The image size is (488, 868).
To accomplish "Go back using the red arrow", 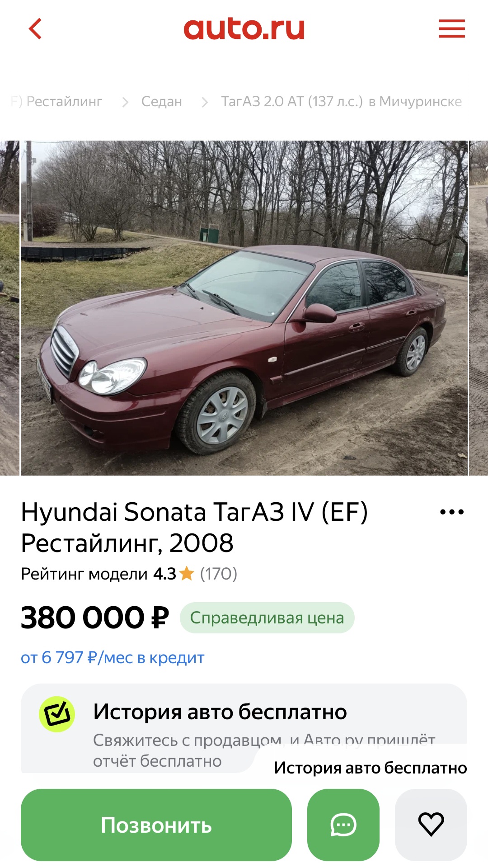I will click(x=35, y=28).
